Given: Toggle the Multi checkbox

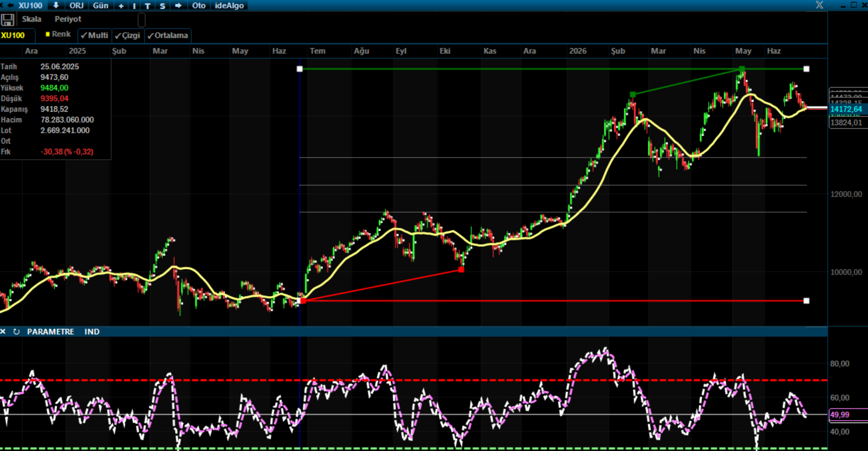Looking at the screenshot, I should 95,35.
